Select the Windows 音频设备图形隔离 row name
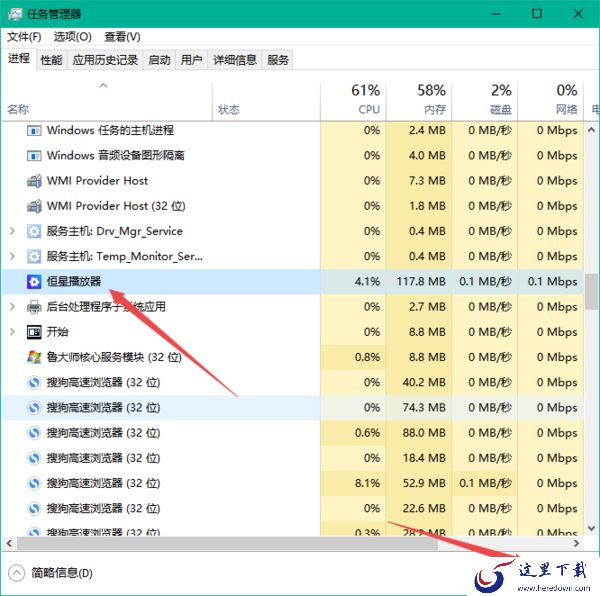The width and height of the screenshot is (600, 596). point(116,156)
